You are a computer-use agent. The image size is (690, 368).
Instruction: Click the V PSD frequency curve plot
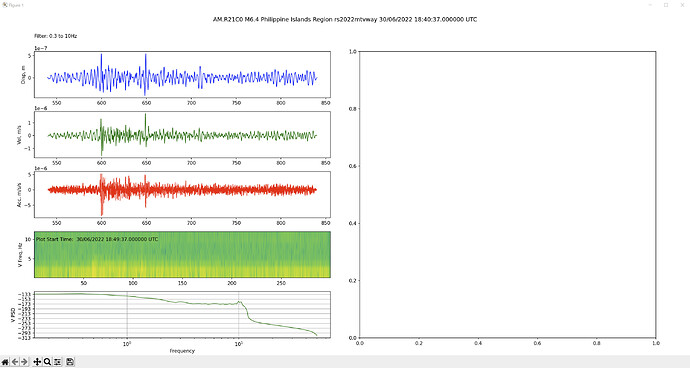tap(182, 315)
